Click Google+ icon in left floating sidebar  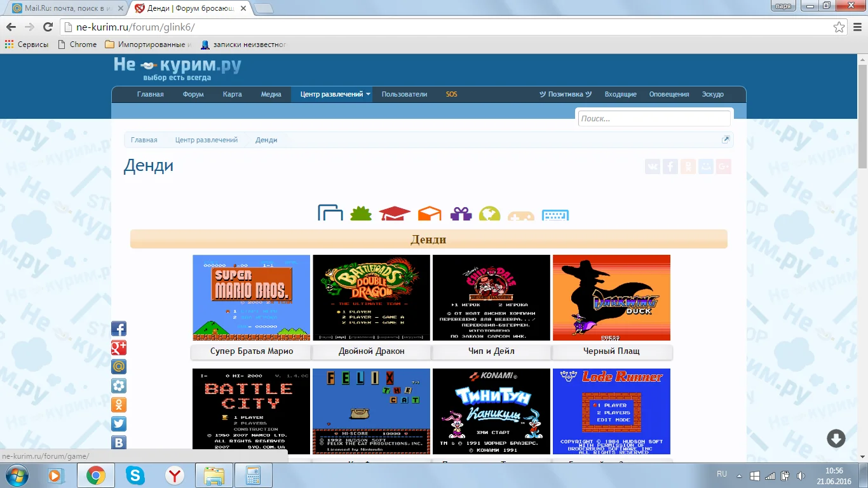119,348
